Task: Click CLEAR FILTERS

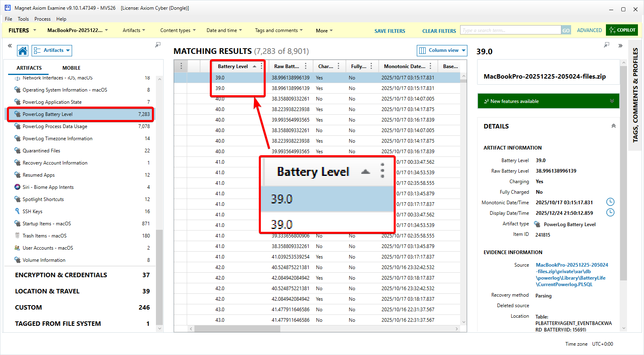Action: coord(439,31)
